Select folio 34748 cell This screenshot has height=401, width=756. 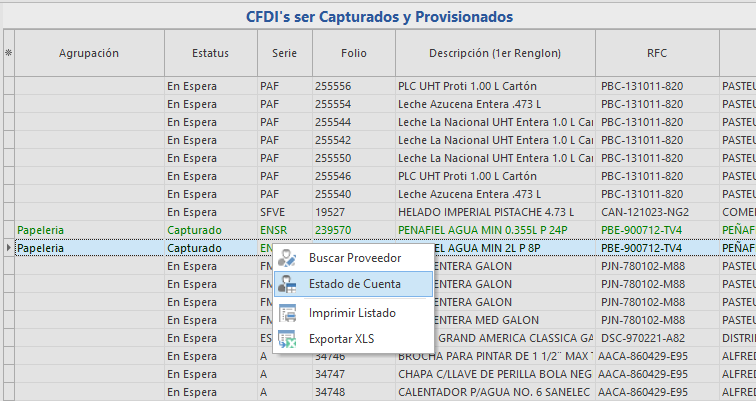pyautogui.click(x=354, y=392)
